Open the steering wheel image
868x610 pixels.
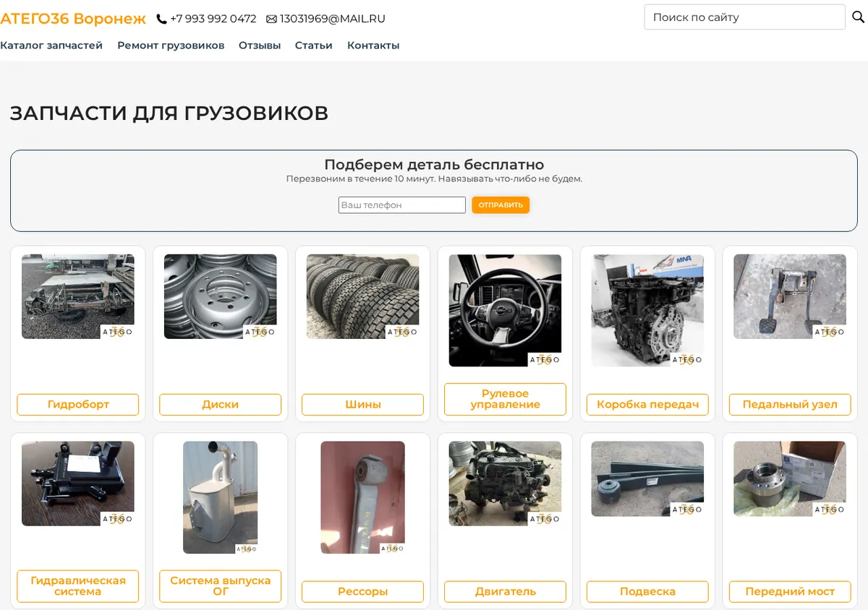(505, 311)
